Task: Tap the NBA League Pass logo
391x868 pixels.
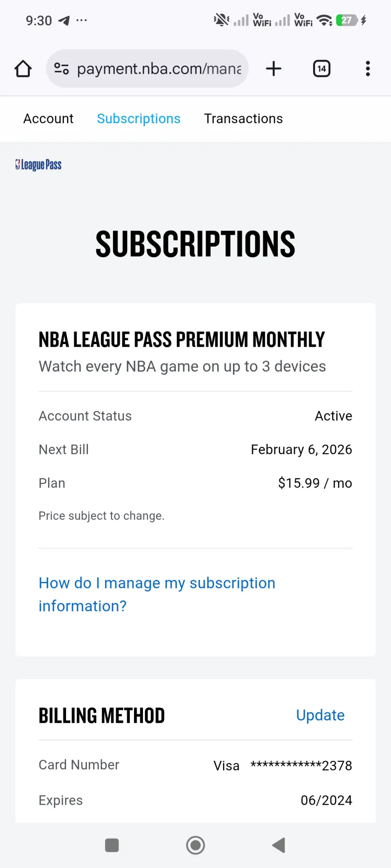Action: tap(38, 165)
